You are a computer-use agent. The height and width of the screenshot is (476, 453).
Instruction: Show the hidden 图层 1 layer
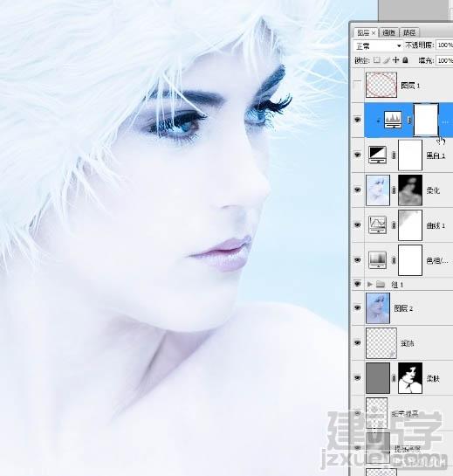358,85
